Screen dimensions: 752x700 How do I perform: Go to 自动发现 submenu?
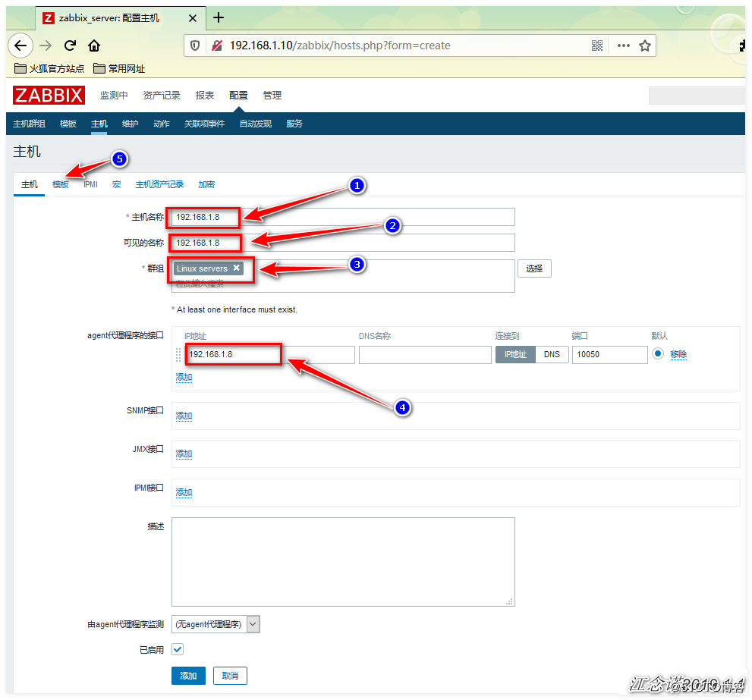(256, 124)
